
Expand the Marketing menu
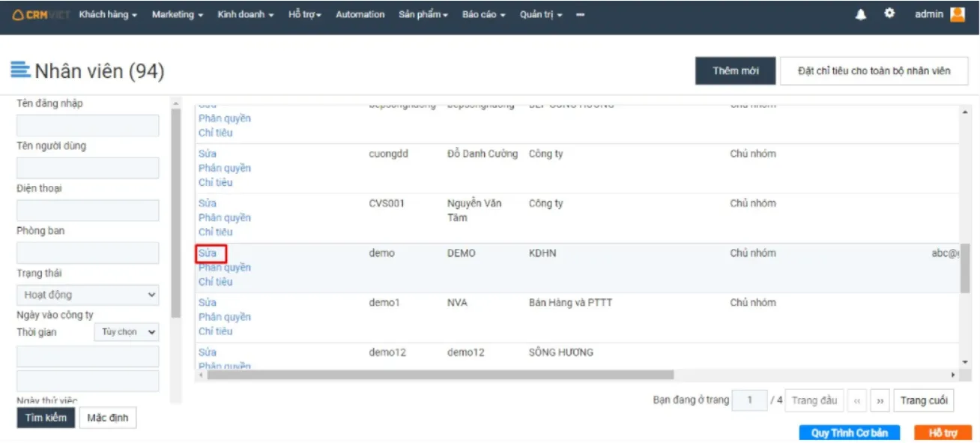tap(178, 14)
